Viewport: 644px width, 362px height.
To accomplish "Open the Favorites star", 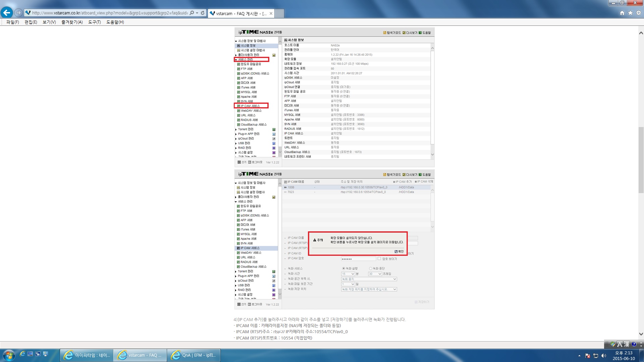I will tap(631, 13).
